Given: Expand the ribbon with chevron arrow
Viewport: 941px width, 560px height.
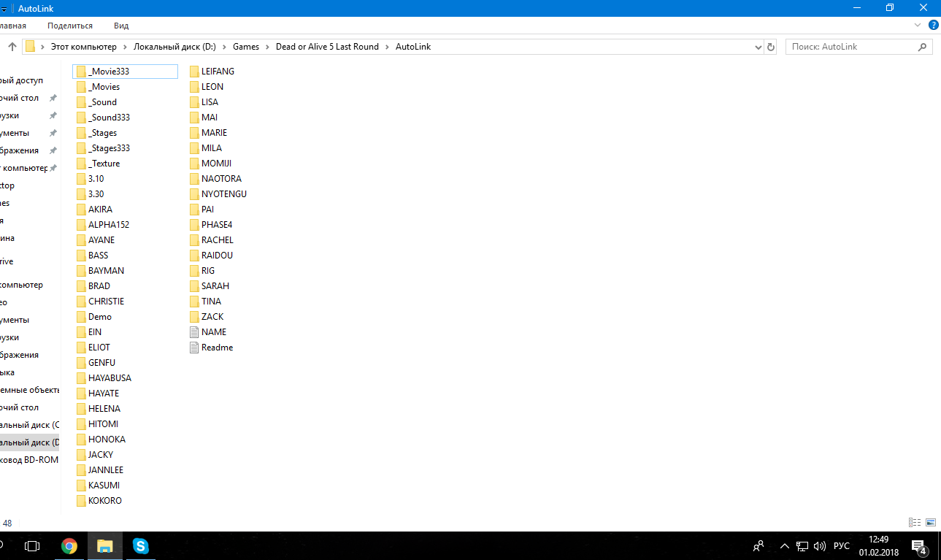Looking at the screenshot, I should pos(918,25).
